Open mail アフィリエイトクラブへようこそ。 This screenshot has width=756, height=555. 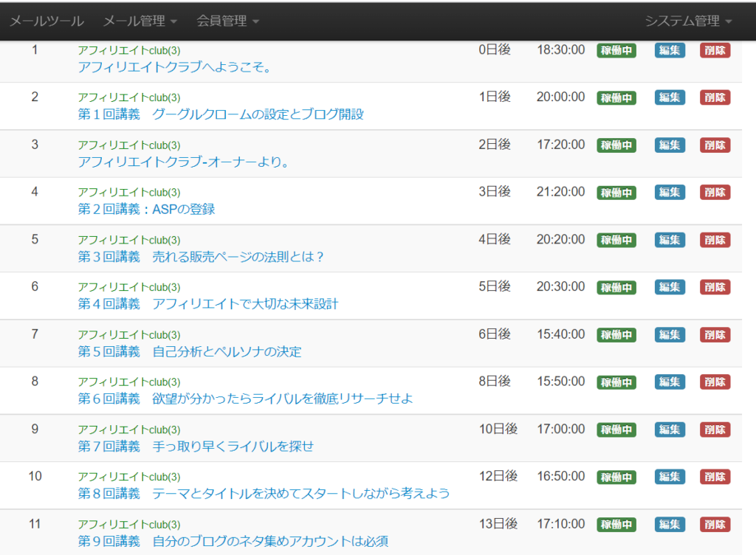click(x=175, y=67)
